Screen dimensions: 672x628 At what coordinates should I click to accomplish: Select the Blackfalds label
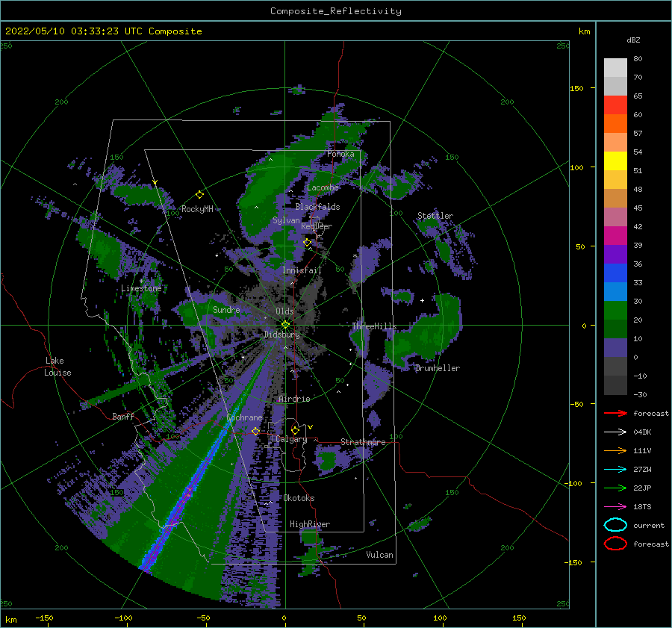pos(317,207)
